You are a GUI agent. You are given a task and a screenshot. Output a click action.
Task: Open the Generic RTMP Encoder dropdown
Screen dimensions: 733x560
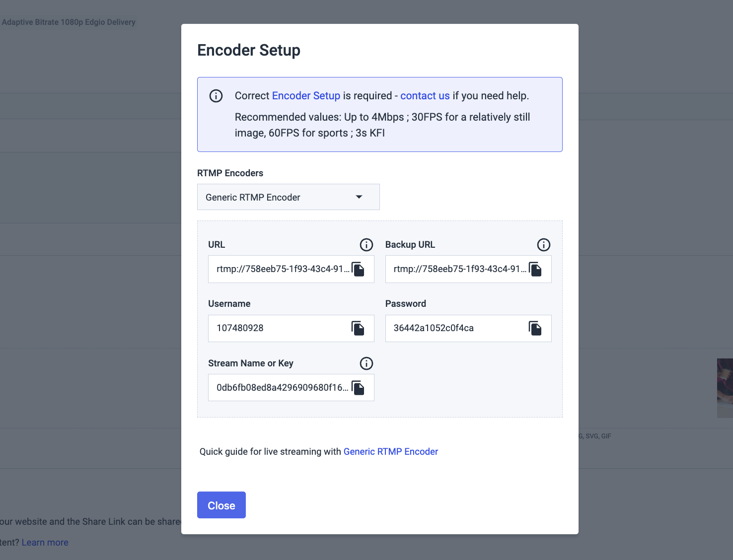click(x=289, y=197)
